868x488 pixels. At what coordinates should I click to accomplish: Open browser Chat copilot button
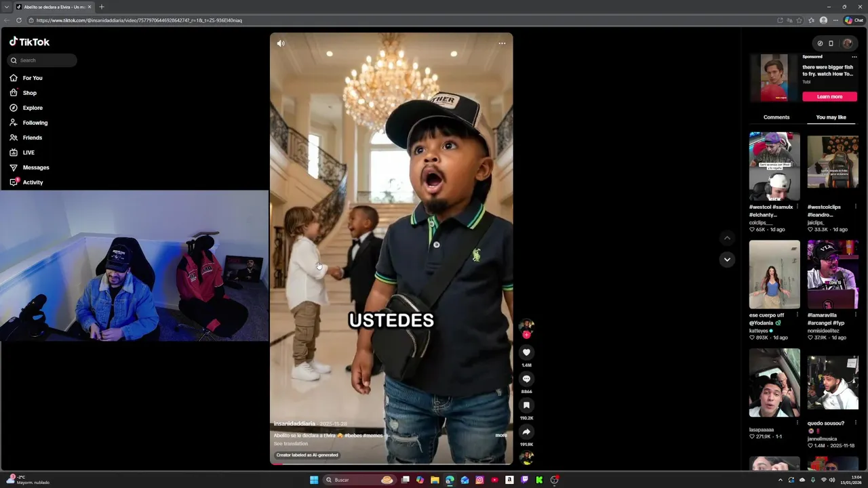pyautogui.click(x=854, y=20)
